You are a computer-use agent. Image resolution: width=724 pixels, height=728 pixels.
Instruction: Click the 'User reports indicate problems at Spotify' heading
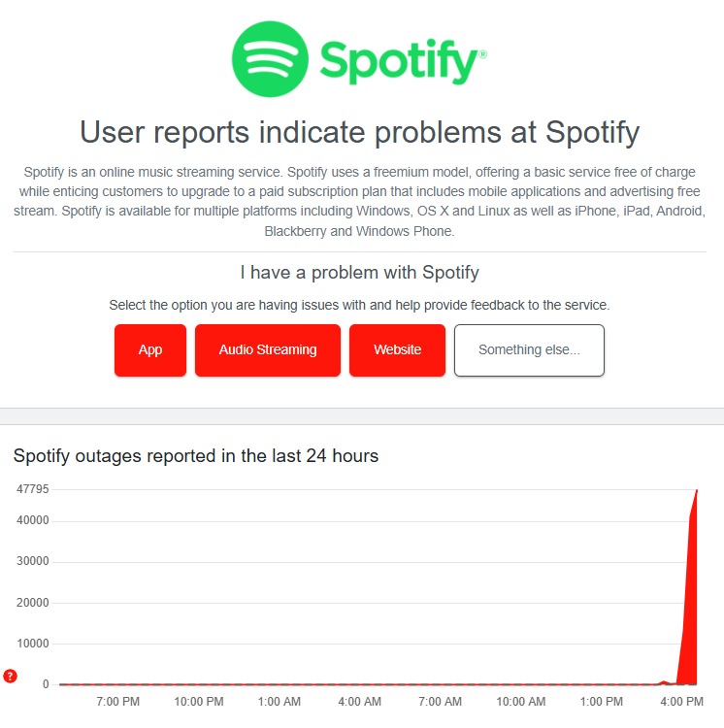coord(360,132)
